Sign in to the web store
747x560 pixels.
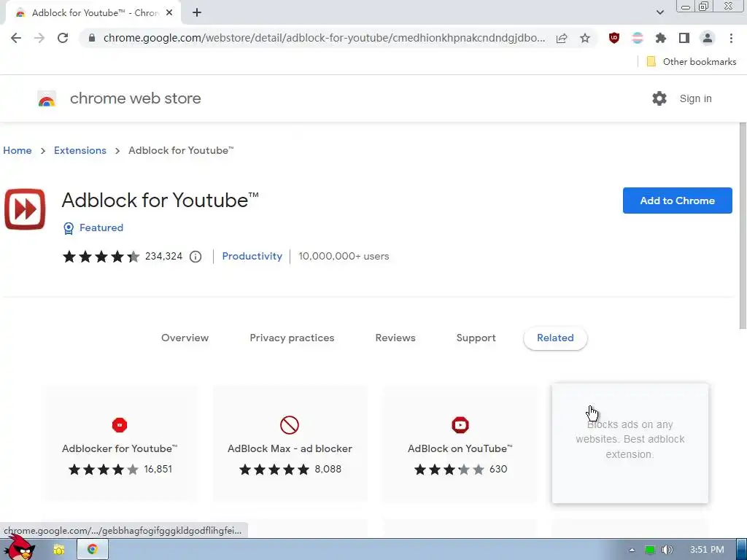(x=695, y=98)
